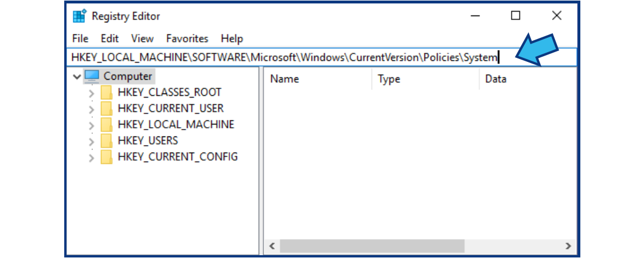Click the HKEY_CURRENT_USER folder icon
Screen dimensions: 644x258
(x=106, y=108)
